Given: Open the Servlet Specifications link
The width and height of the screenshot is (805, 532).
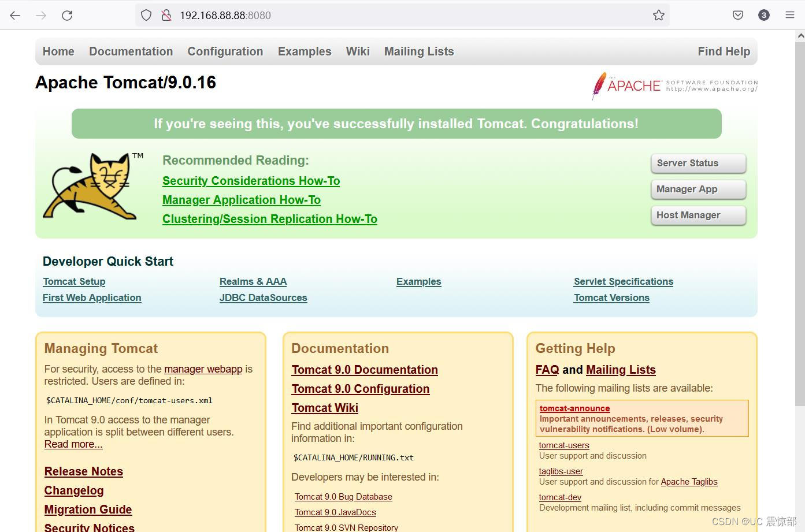Looking at the screenshot, I should click(624, 281).
